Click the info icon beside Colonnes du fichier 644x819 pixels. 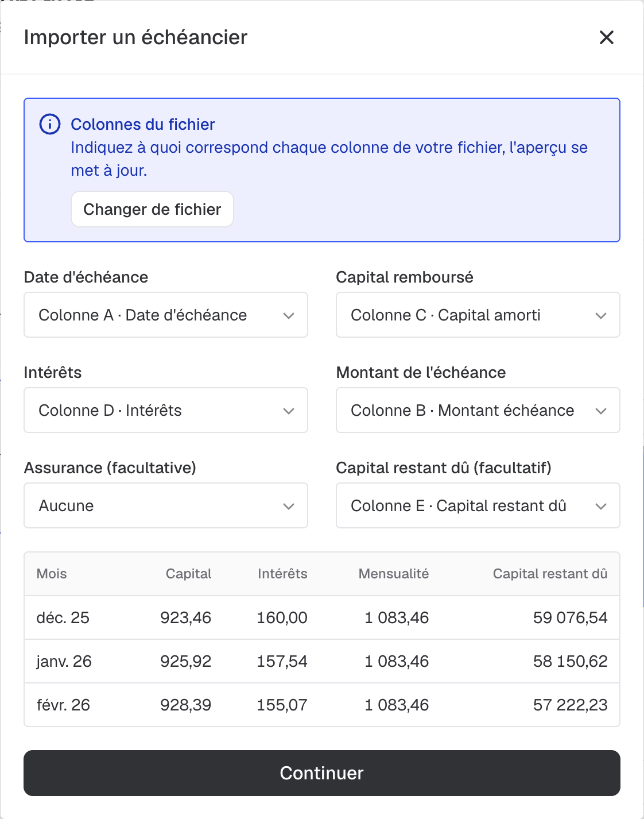coord(50,124)
